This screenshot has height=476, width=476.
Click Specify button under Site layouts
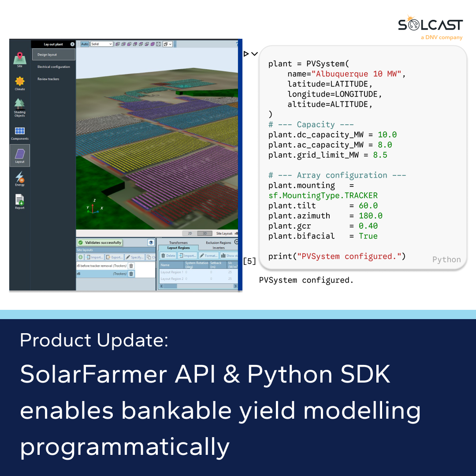click(x=135, y=257)
